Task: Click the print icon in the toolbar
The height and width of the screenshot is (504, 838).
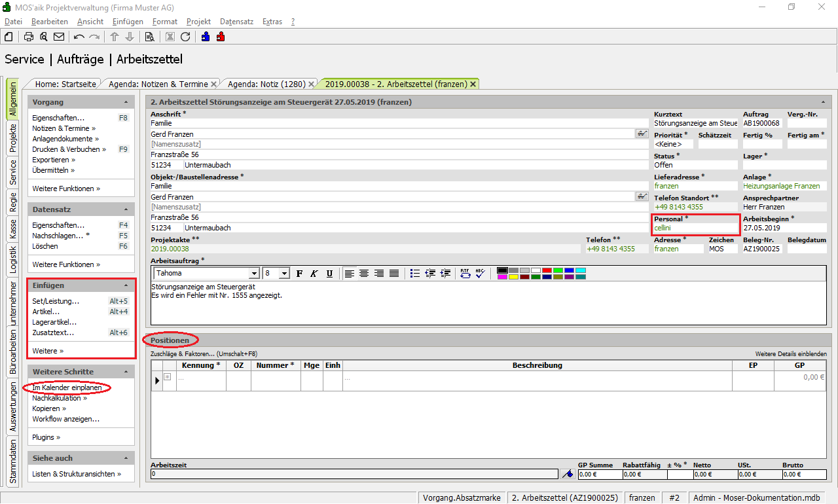Action: [x=29, y=37]
